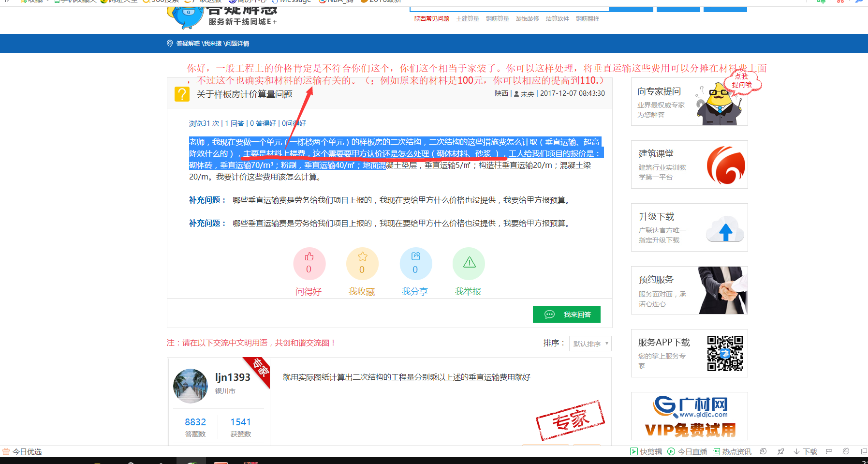868x464 pixels.
Task: Click the 0 答得好 count text
Action: coord(263,123)
